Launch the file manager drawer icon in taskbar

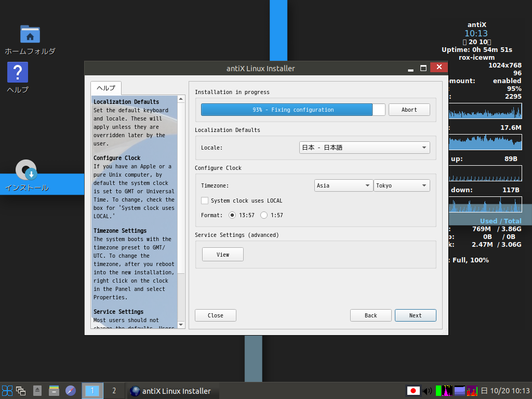(54, 391)
